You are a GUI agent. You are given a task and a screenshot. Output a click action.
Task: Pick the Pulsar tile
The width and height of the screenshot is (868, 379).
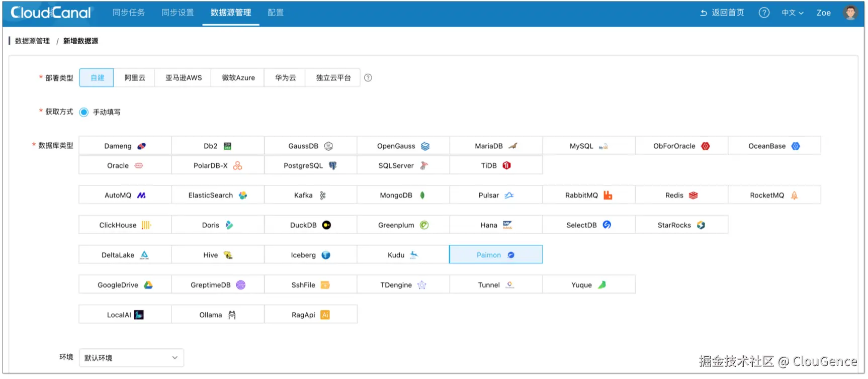coord(496,195)
